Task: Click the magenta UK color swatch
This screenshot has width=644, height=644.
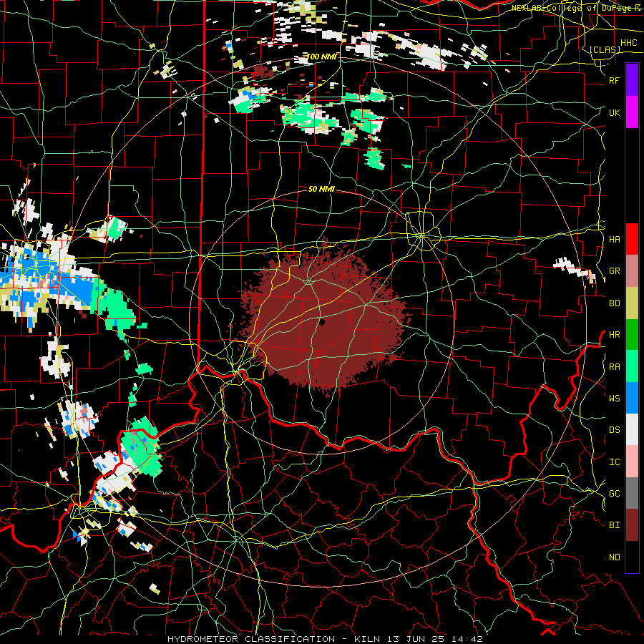Action: tap(632, 112)
